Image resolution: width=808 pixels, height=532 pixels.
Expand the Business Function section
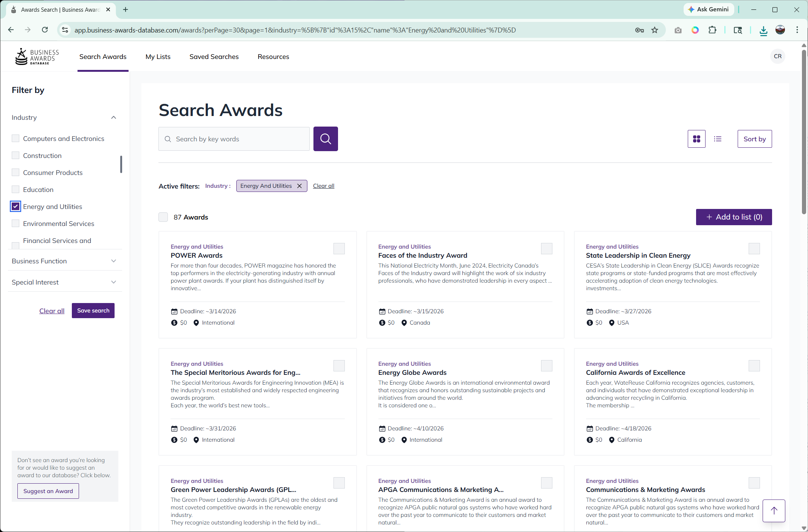(113, 261)
